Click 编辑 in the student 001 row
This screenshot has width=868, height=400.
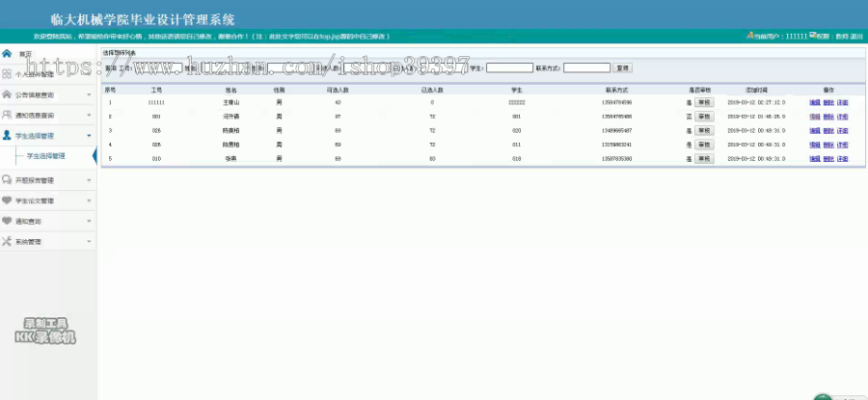tap(815, 117)
